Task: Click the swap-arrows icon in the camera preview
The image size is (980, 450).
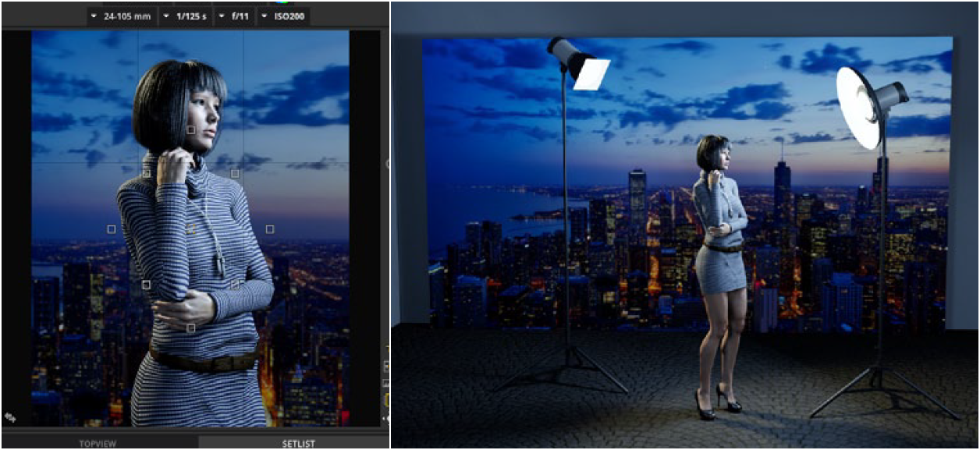Action: click(x=9, y=418)
